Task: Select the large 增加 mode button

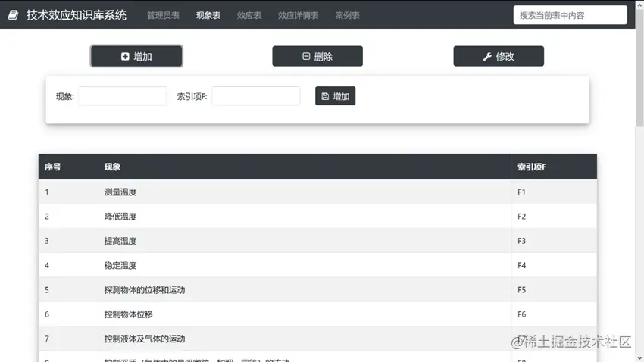Action: (x=136, y=56)
